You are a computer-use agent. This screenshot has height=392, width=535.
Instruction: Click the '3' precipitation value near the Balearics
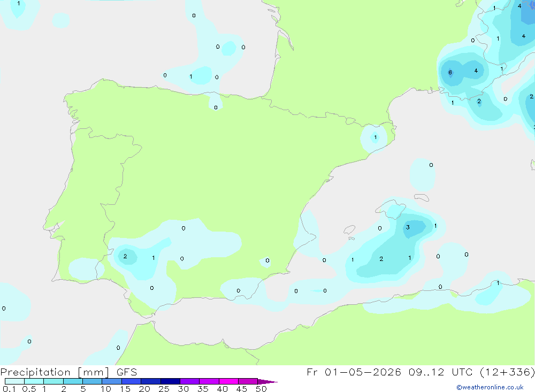pos(408,227)
